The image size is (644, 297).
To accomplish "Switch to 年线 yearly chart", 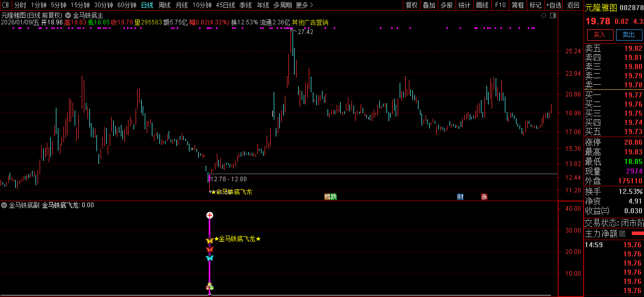I will [263, 5].
